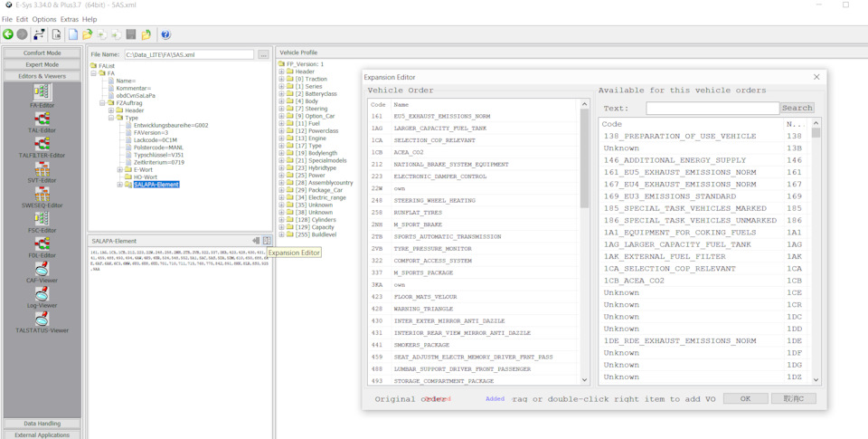
Task: Open the FDL-Editor in sidebar
Action: tap(42, 247)
